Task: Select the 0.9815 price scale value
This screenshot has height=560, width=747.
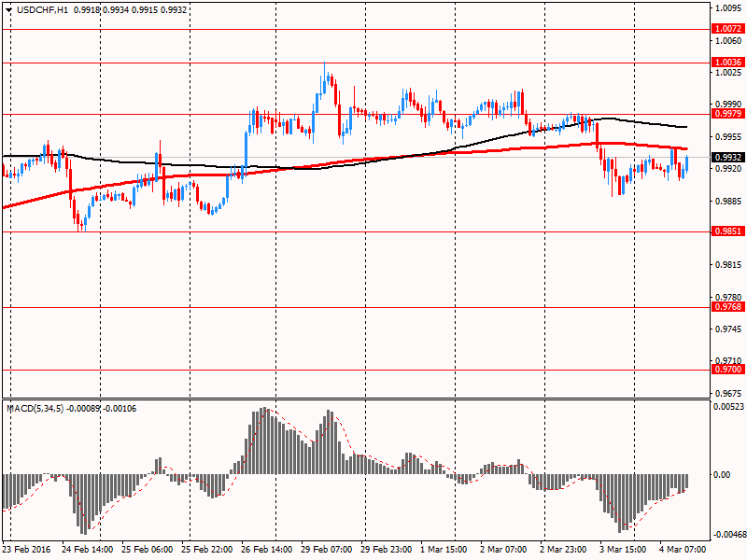Action: (729, 265)
